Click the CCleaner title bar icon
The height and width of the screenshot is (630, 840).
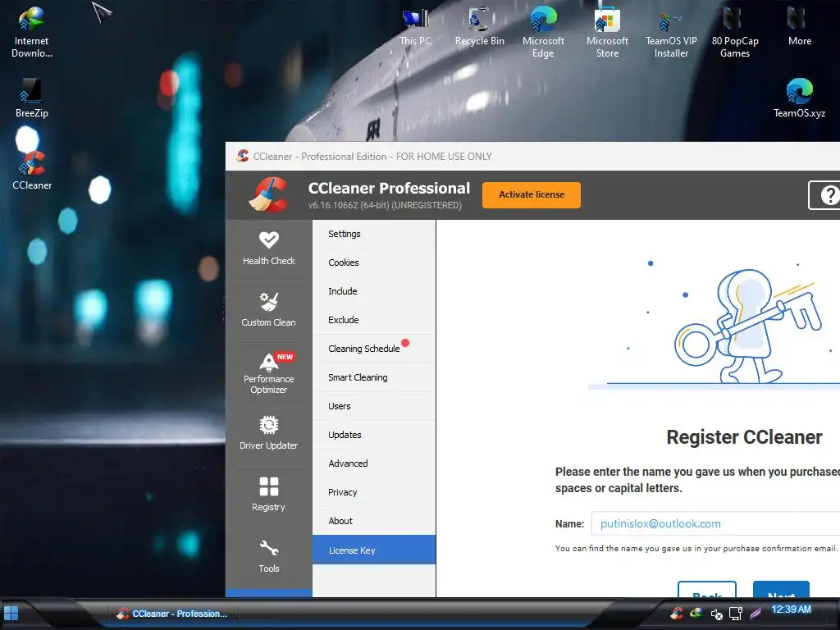(x=242, y=156)
